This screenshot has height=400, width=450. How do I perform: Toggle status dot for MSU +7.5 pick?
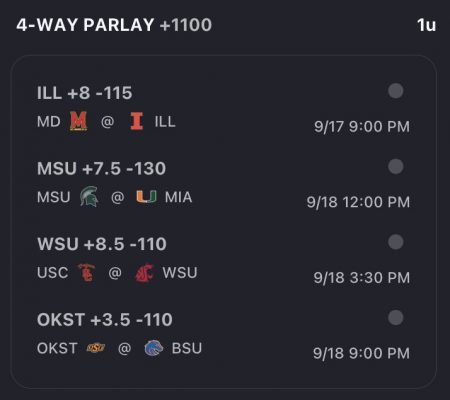[396, 166]
